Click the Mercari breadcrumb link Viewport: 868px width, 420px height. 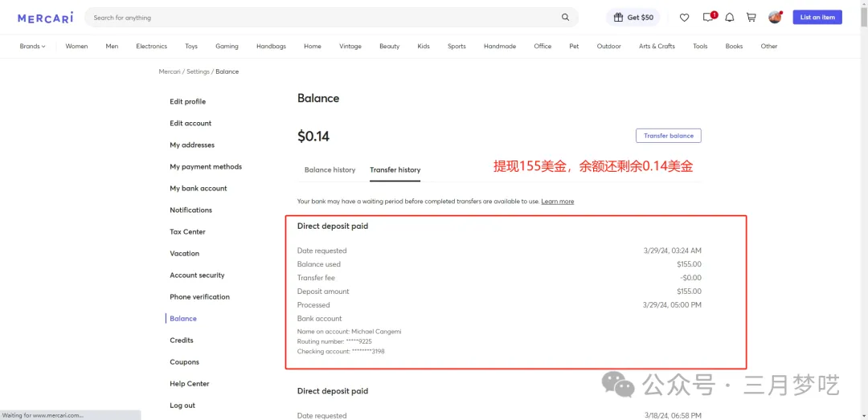(170, 72)
